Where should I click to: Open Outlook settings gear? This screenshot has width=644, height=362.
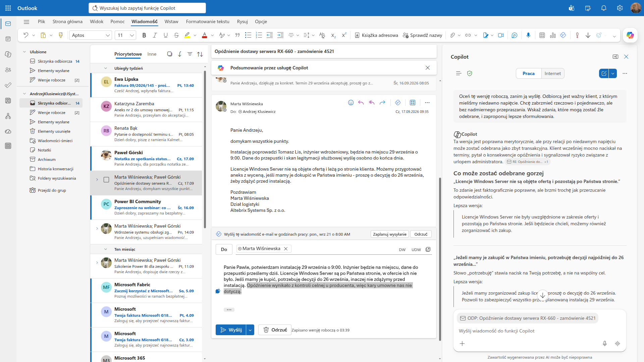click(x=620, y=8)
